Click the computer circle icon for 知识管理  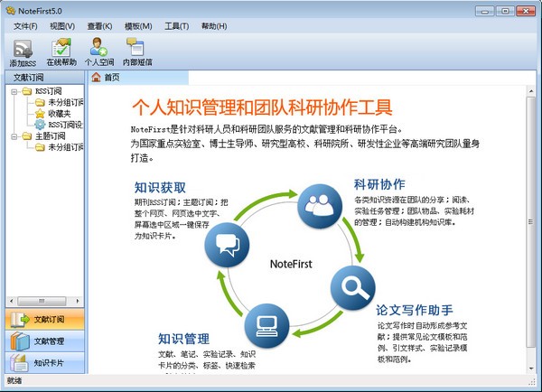[x=266, y=326]
